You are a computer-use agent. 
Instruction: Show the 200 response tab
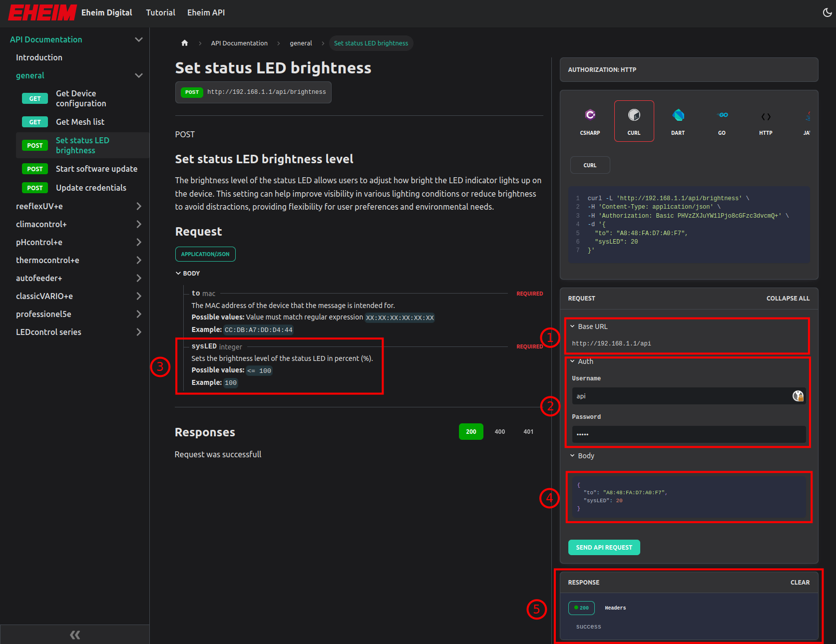[x=471, y=432]
